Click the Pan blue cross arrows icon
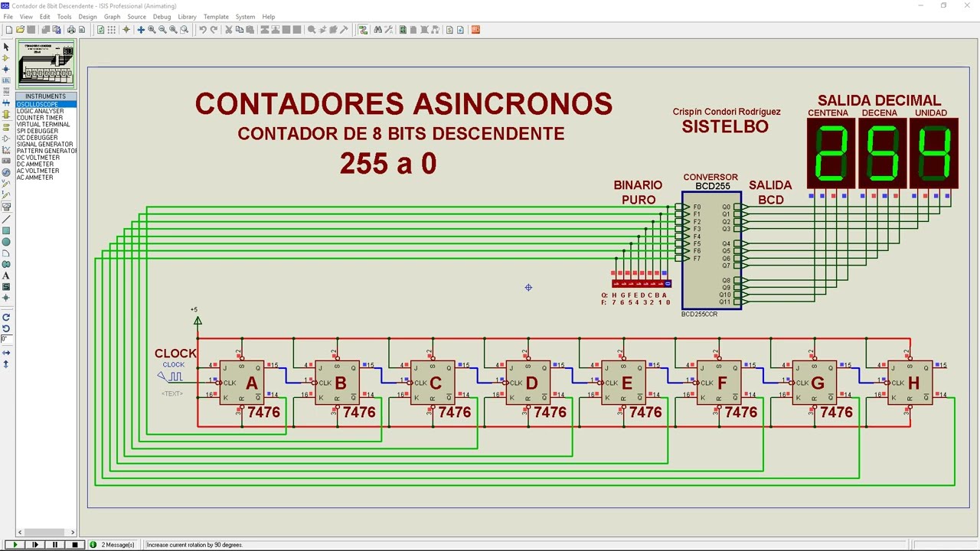The height and width of the screenshot is (551, 980). pos(141,30)
